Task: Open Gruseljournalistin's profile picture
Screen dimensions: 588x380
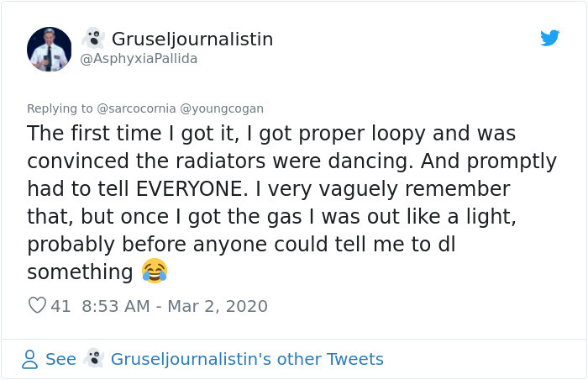Action: coord(49,50)
